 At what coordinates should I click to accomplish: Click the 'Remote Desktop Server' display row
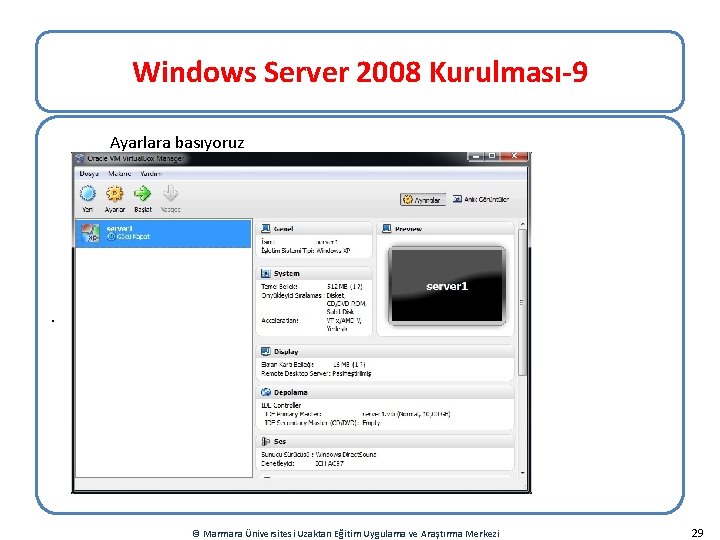click(316, 373)
